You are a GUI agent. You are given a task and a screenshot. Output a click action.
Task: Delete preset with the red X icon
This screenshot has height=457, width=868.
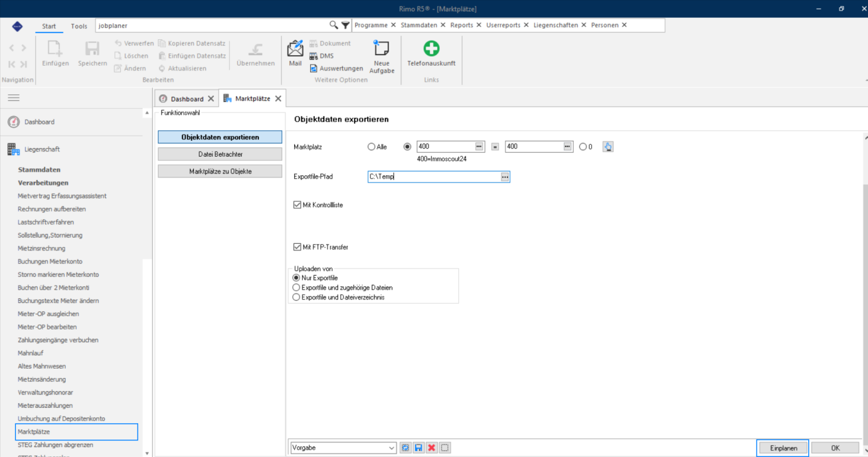[432, 448]
